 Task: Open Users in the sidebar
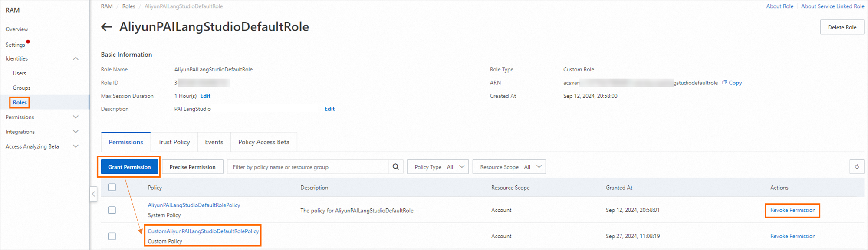pos(20,73)
